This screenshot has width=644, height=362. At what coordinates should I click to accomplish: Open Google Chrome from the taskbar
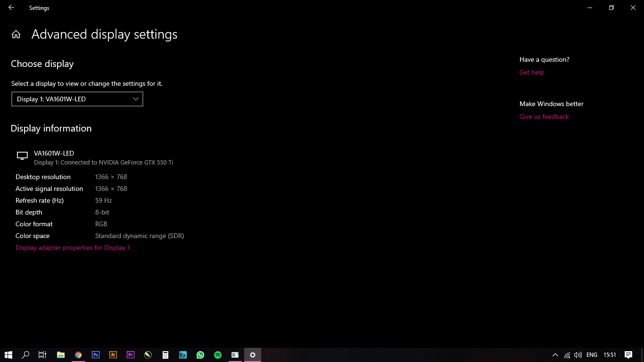point(78,354)
